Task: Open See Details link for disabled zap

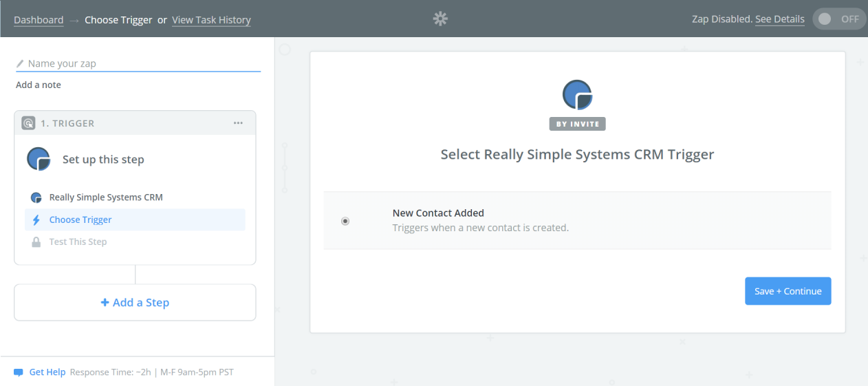Action: pyautogui.click(x=779, y=19)
